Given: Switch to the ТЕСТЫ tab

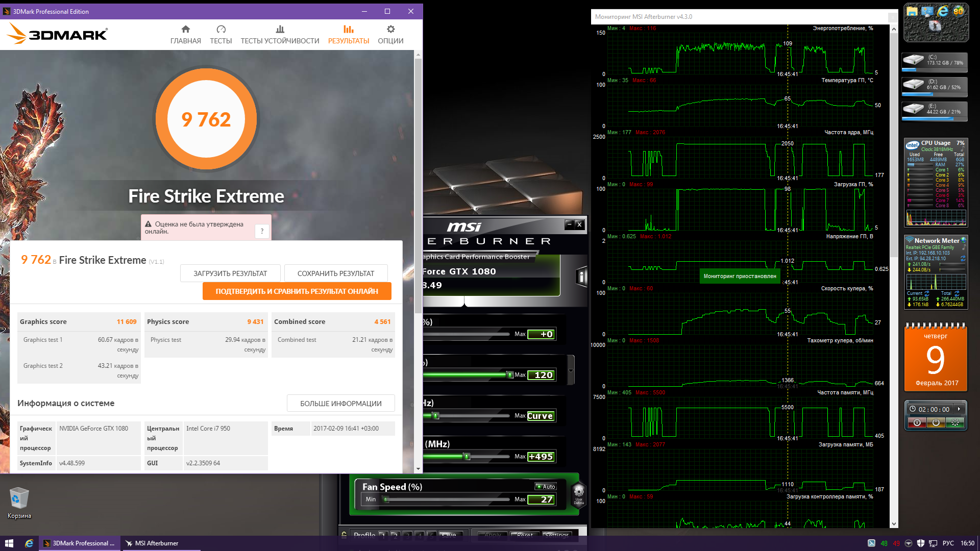Looking at the screenshot, I should pyautogui.click(x=220, y=34).
